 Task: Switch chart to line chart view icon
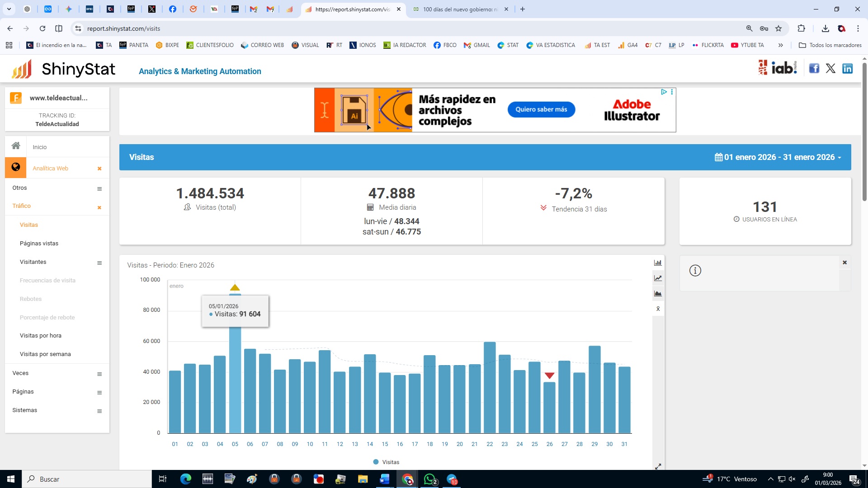pyautogui.click(x=658, y=278)
